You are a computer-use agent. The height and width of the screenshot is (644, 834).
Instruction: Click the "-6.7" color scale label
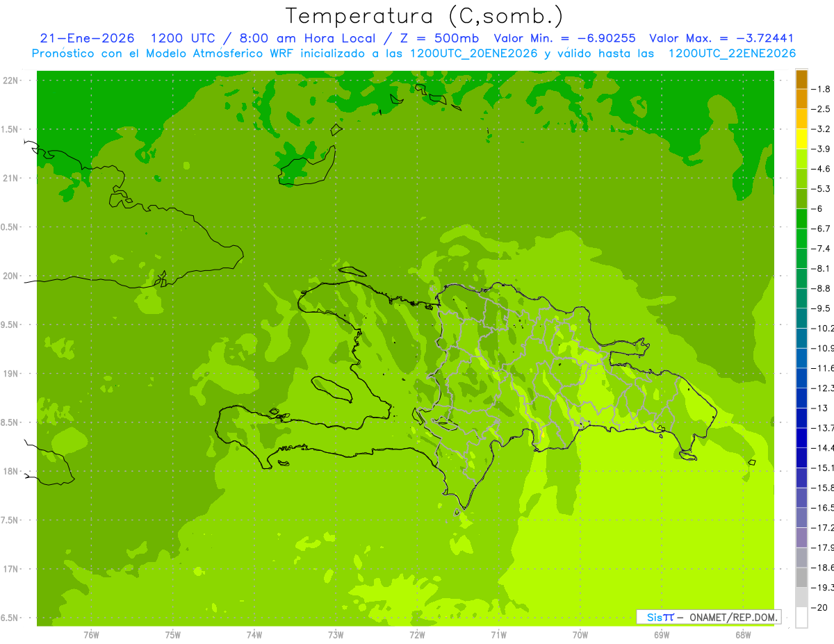tap(821, 229)
